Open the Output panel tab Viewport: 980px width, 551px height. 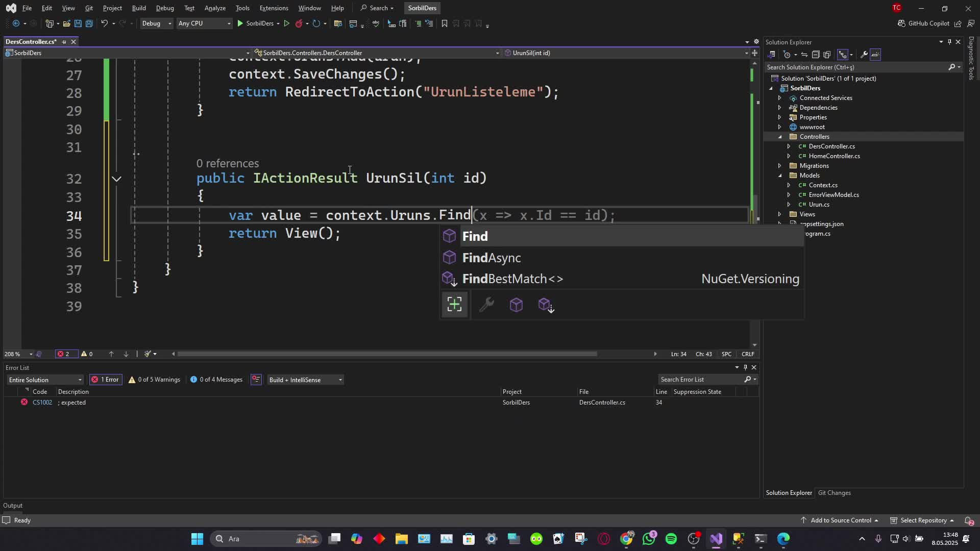(13, 506)
